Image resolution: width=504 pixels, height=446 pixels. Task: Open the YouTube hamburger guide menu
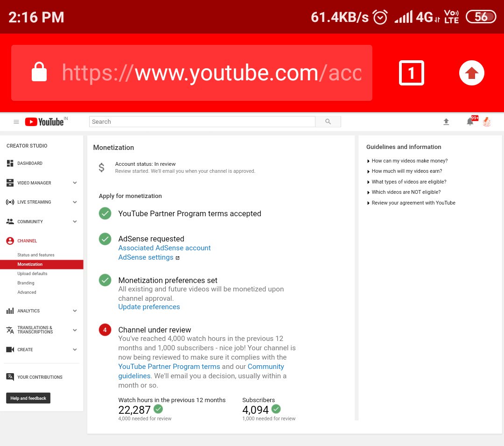coord(16,122)
